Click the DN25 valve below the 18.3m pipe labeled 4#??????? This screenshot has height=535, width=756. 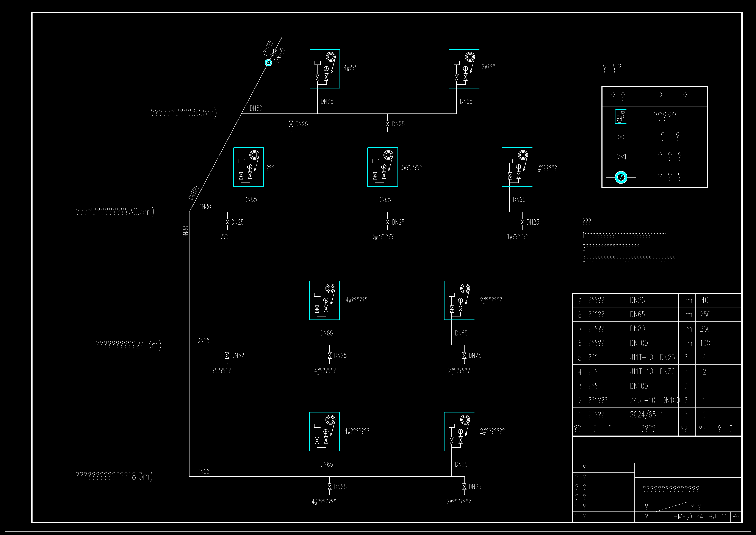coord(330,487)
